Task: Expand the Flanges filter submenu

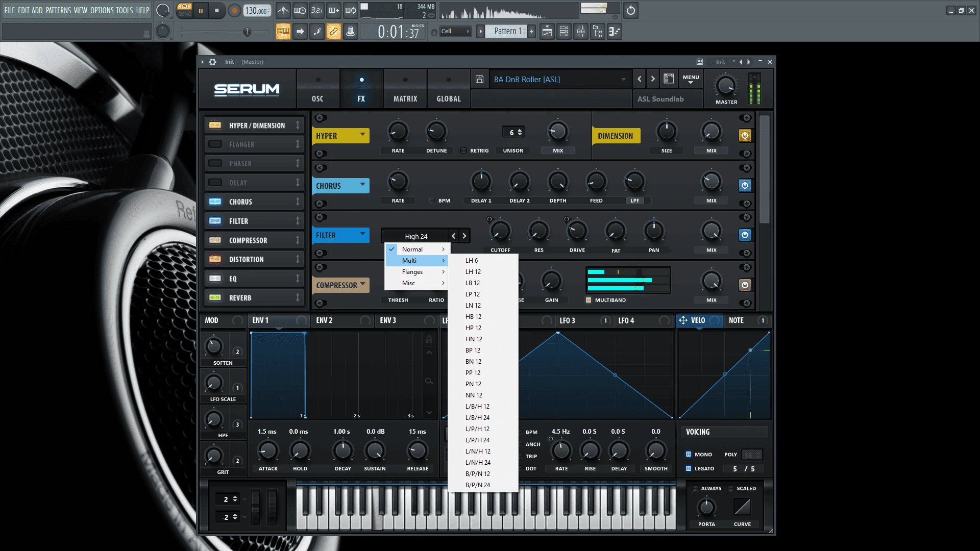Action: tap(418, 272)
